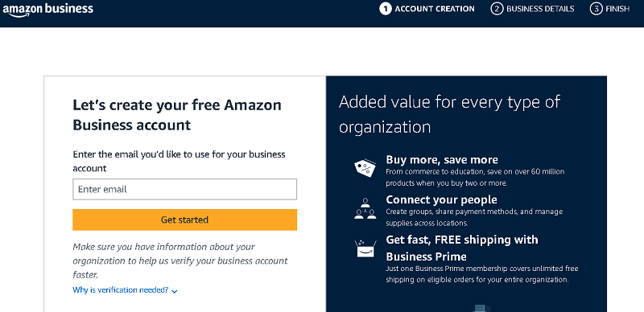Select the Account Creation step
Image resolution: width=644 pixels, height=312 pixels.
[427, 9]
